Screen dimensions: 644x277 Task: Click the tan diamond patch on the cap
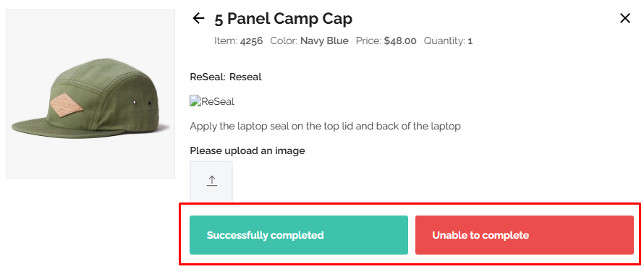pos(67,105)
